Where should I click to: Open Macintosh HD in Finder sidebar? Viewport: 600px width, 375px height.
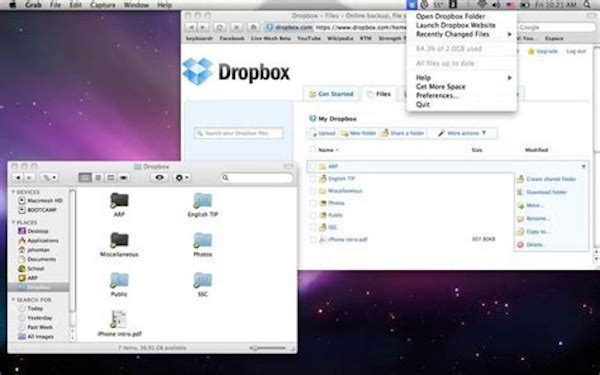tap(41, 201)
